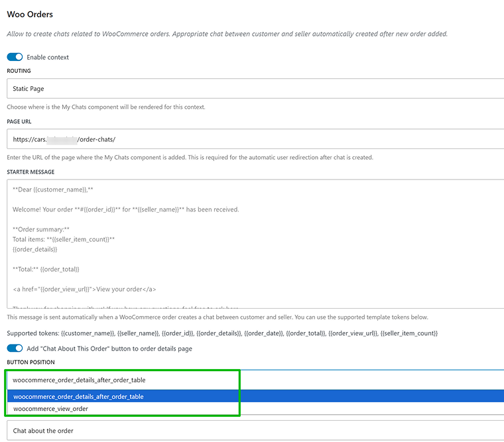504x442 pixels.
Task: Click the "View your order" anchor line
Action: pyautogui.click(x=84, y=289)
